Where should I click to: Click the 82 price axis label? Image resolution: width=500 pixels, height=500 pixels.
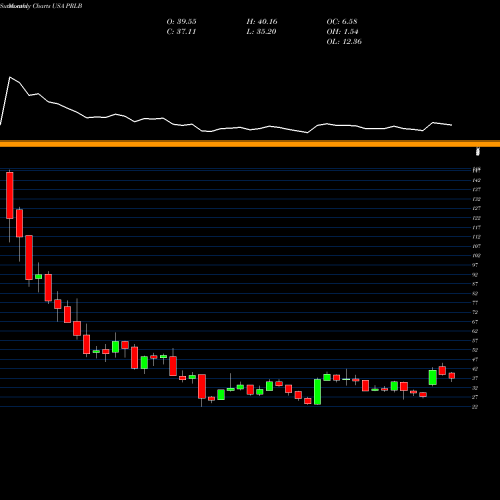(x=475, y=294)
